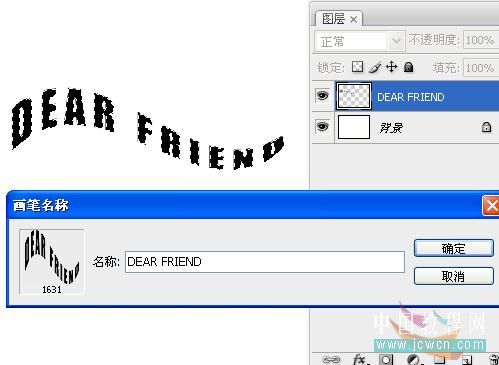Confirm brush name with 确定

pos(454,248)
